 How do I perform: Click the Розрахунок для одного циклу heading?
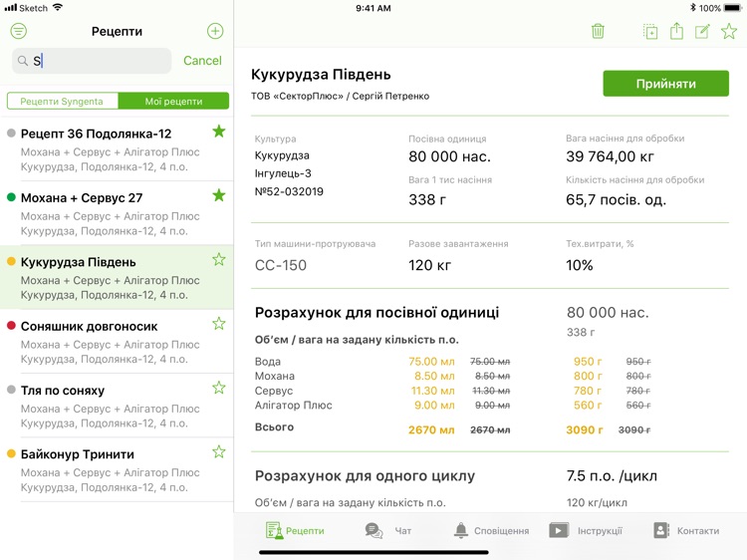(x=365, y=475)
